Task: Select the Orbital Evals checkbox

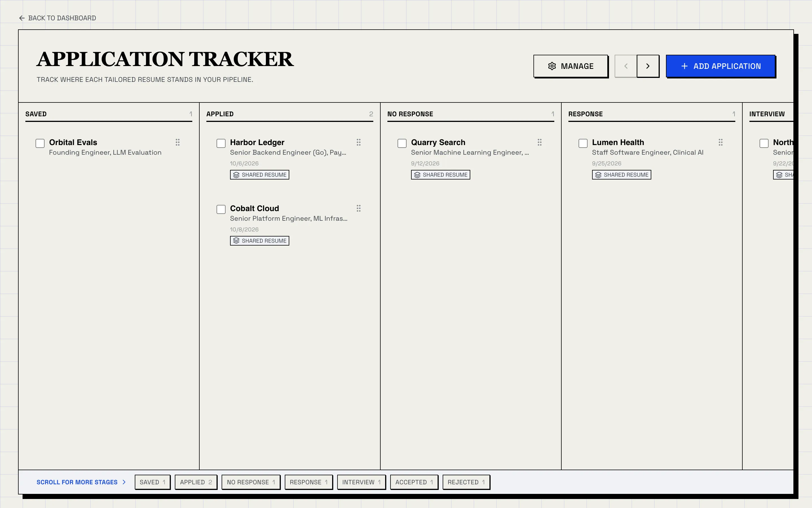Action: (x=40, y=143)
